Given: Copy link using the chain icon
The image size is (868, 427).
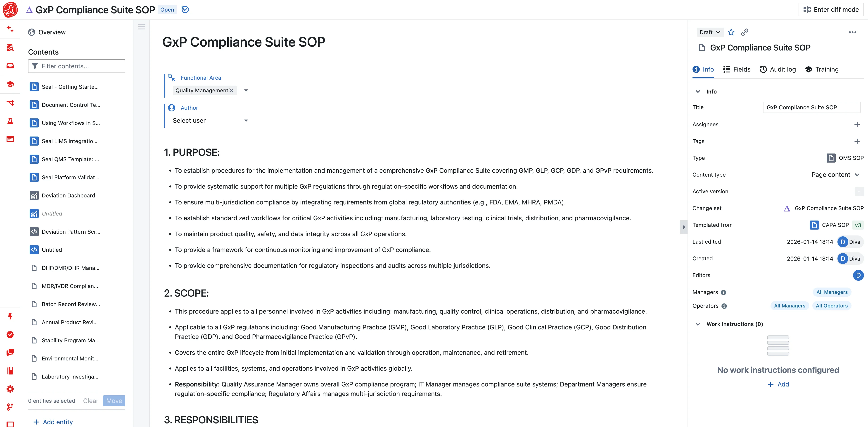Looking at the screenshot, I should (745, 32).
